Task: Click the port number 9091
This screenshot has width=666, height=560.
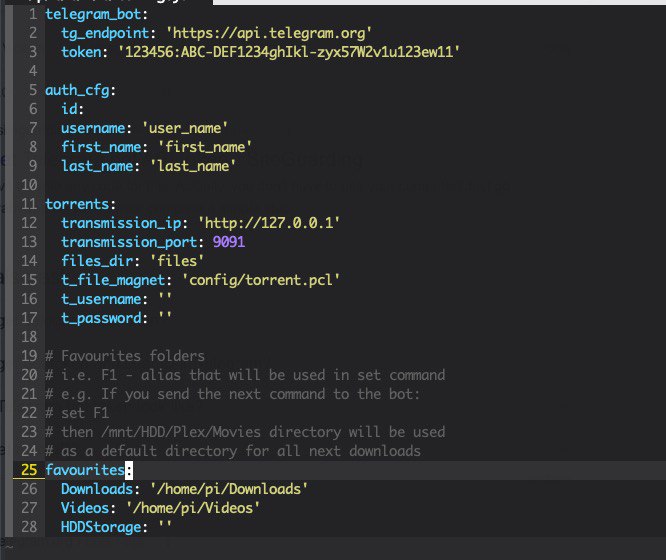Action: coord(229,242)
